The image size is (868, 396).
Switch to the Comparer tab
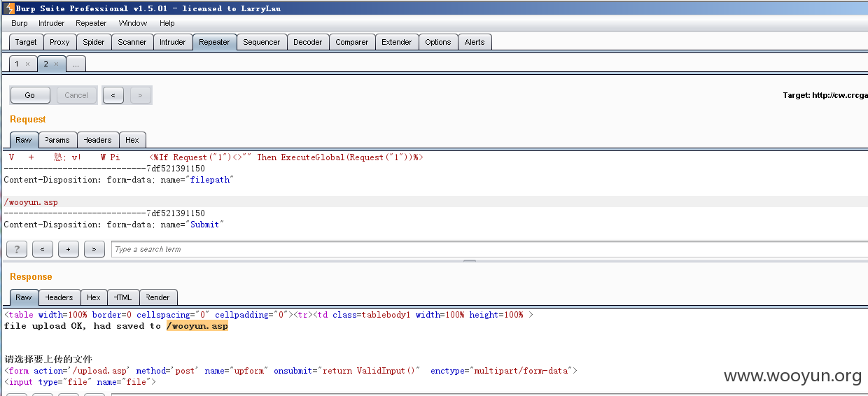click(352, 42)
